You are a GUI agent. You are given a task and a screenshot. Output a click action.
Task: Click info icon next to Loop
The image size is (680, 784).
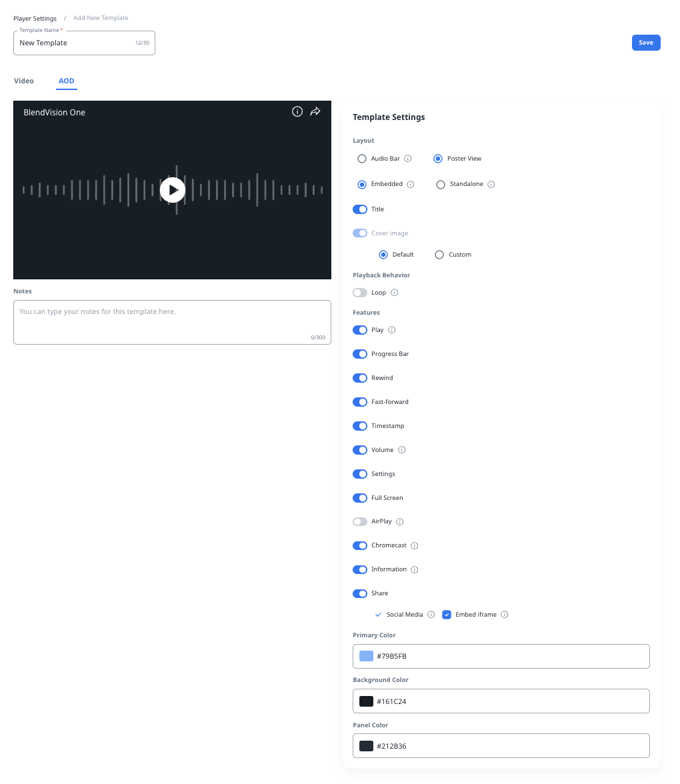[395, 293]
